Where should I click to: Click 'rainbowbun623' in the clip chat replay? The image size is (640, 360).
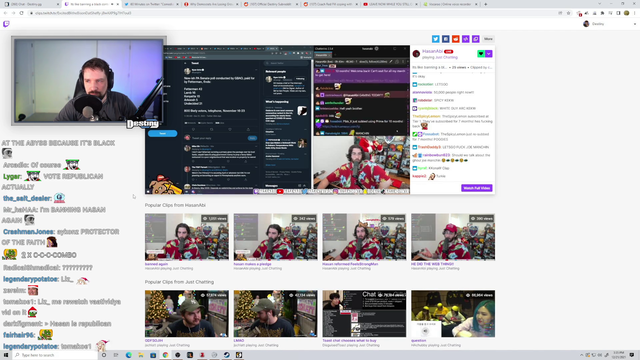436,155
